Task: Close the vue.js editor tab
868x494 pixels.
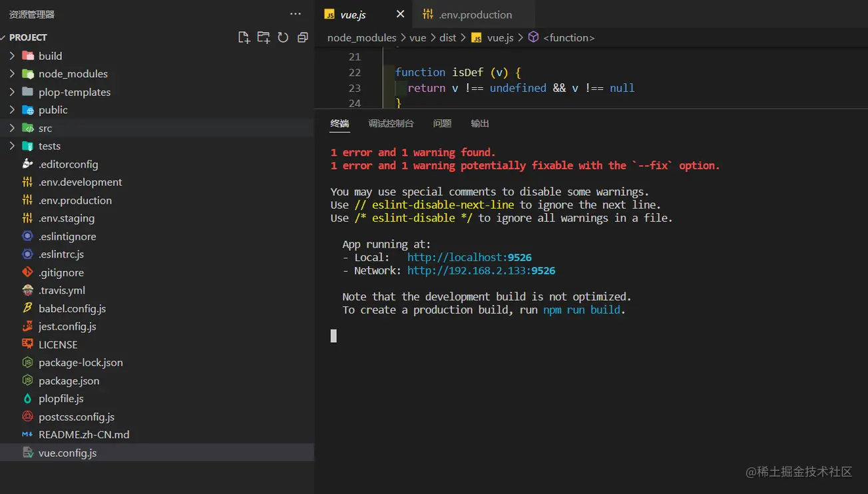Action: pyautogui.click(x=400, y=14)
